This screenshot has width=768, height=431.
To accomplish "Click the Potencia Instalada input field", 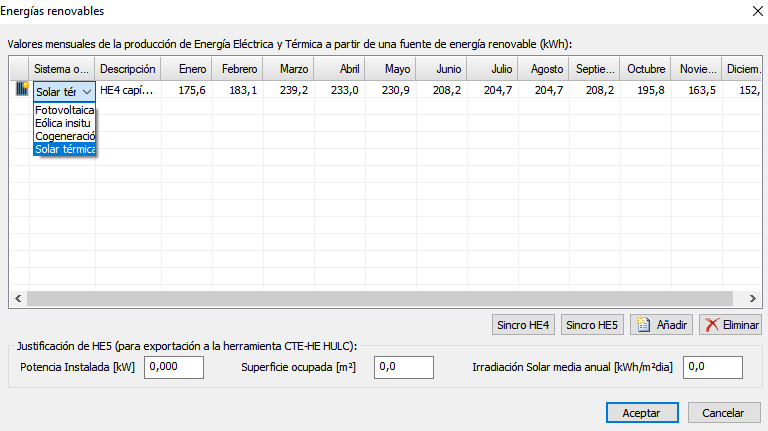I will click(174, 367).
